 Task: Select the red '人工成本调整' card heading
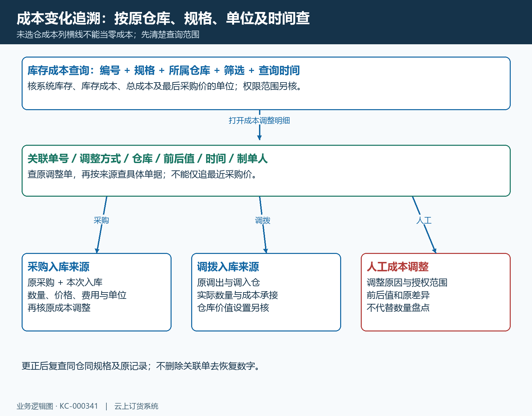coord(398,267)
